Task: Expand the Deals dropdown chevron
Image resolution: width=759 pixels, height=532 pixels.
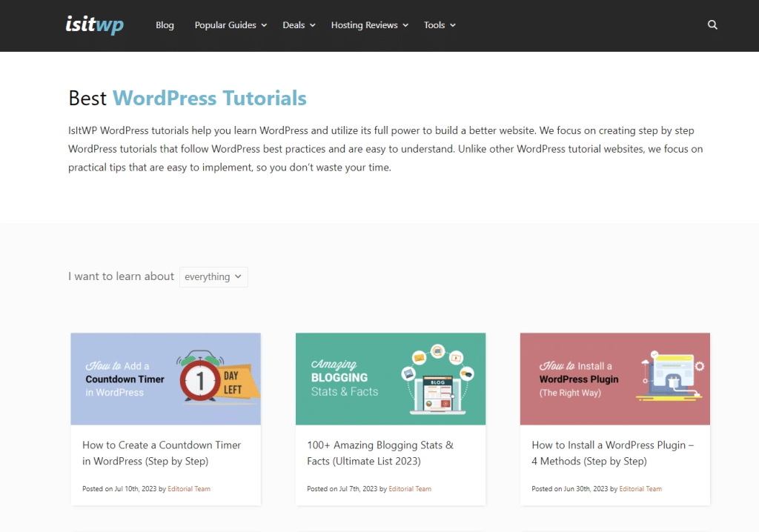Action: point(312,25)
